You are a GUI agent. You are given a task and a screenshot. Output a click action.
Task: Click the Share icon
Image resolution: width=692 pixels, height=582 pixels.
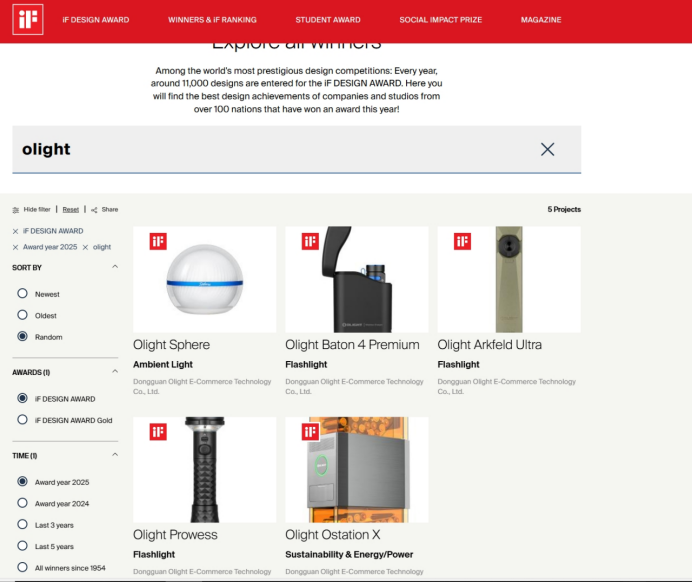point(94,210)
